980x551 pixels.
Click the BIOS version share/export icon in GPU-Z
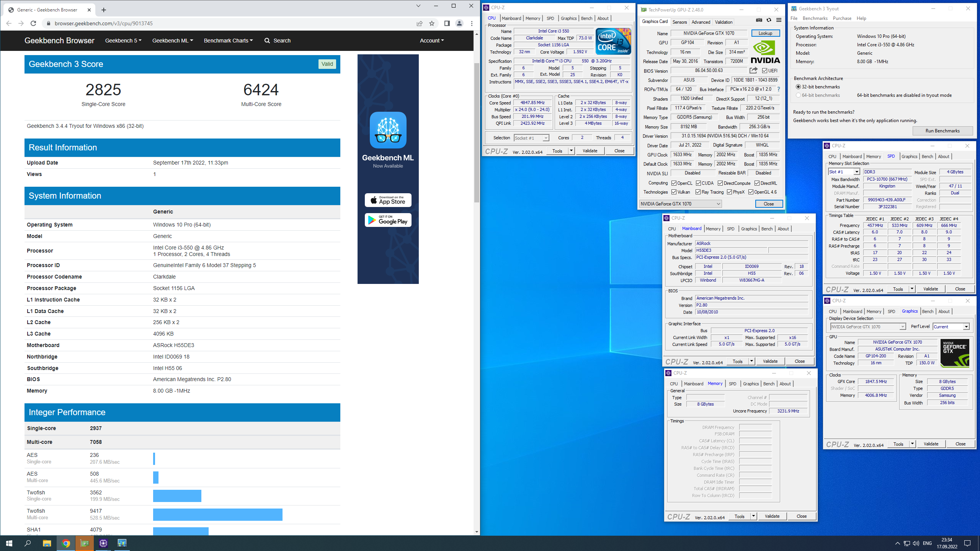pos(753,70)
